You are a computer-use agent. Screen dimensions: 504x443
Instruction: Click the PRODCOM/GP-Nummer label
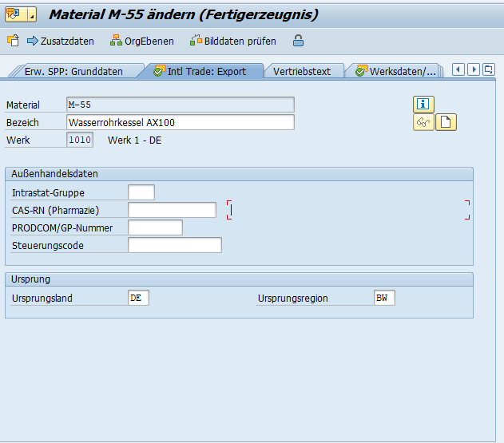(x=62, y=227)
